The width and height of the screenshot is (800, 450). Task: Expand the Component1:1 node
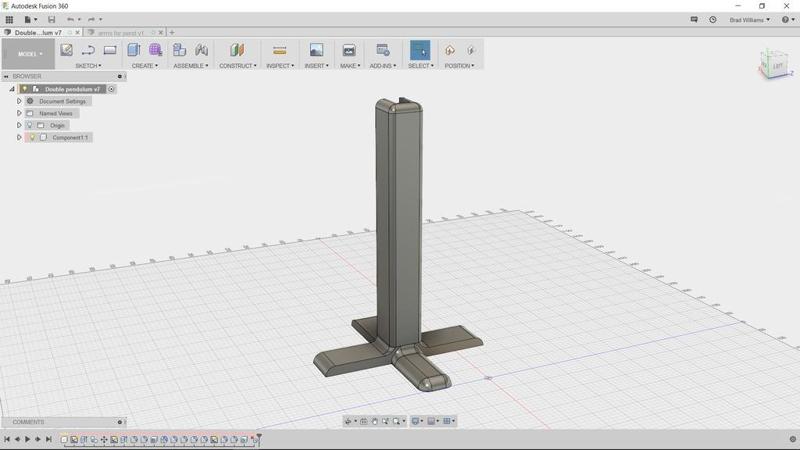point(19,137)
